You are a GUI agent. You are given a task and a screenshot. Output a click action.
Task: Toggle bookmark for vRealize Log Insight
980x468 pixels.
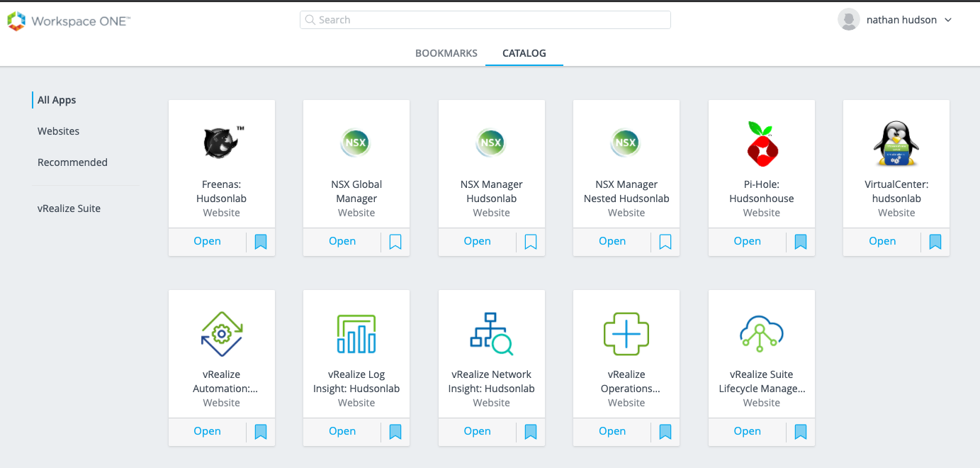395,432
